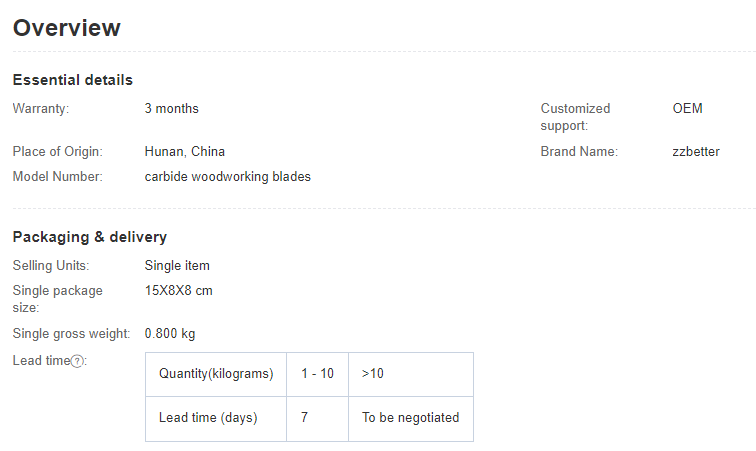Click the OEM customized support value
The image size is (756, 451).
click(687, 108)
